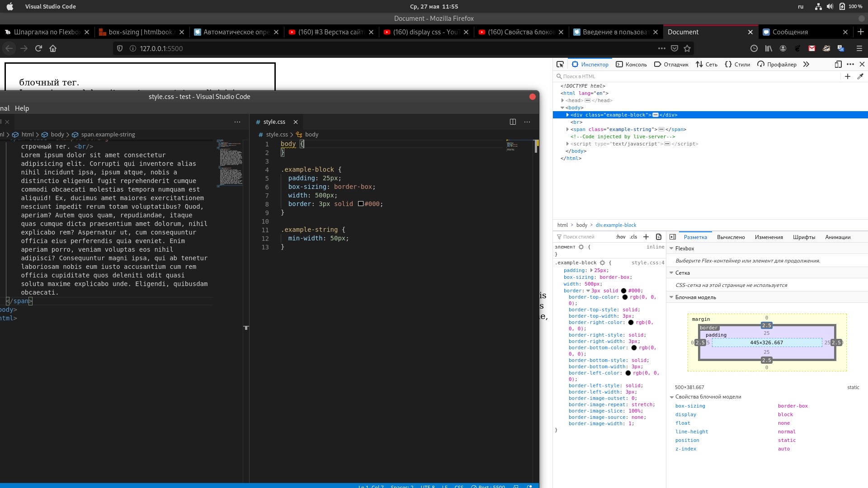Collapse the Сетка grid section

click(x=671, y=273)
